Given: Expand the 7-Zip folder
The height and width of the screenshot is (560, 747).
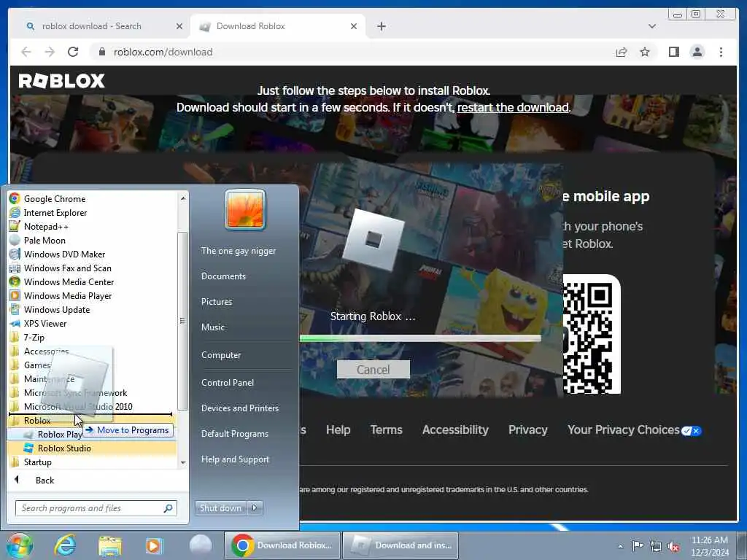Looking at the screenshot, I should point(34,337).
